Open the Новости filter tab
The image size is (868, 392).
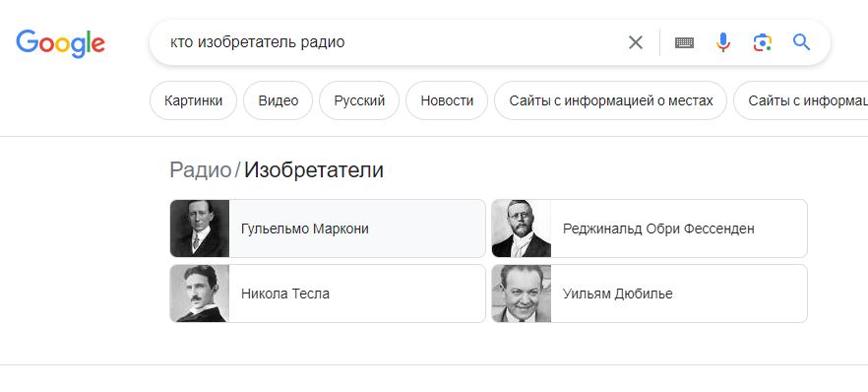point(447,100)
